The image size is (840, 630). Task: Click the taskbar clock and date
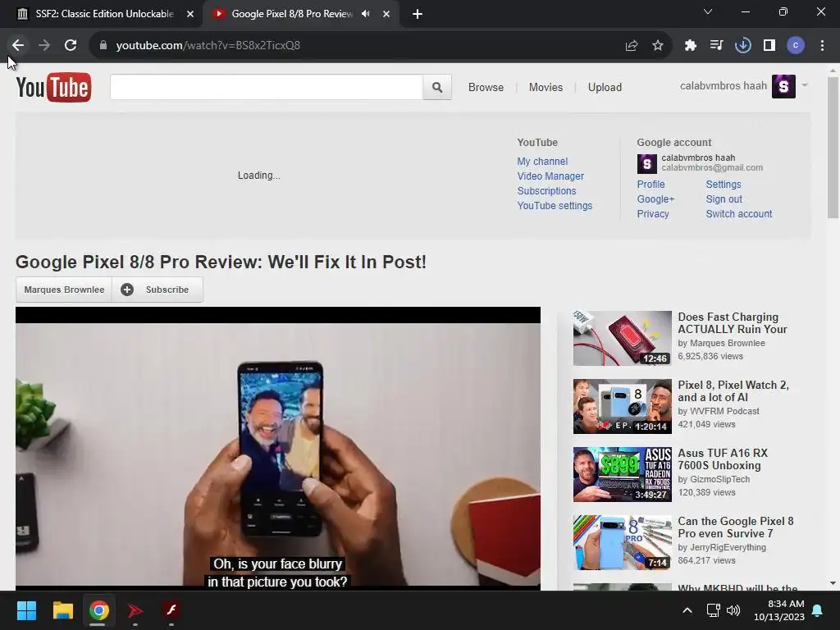coord(779,610)
